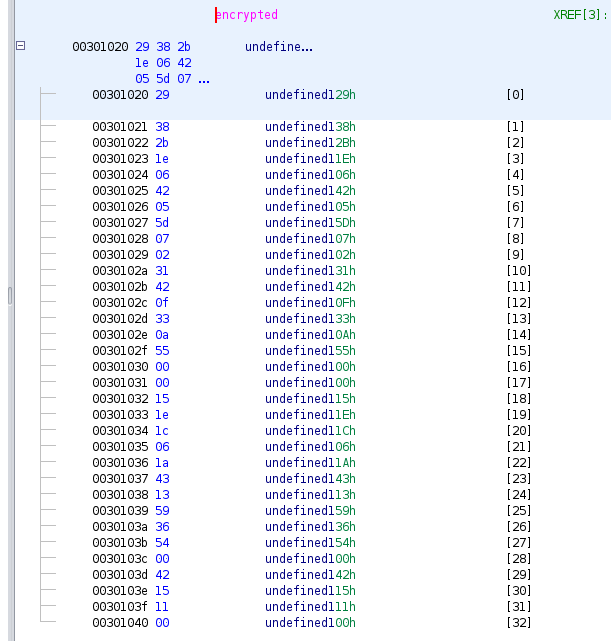Click the undefined1 15h entry at 00301032
The image size is (611, 641).
click(309, 399)
